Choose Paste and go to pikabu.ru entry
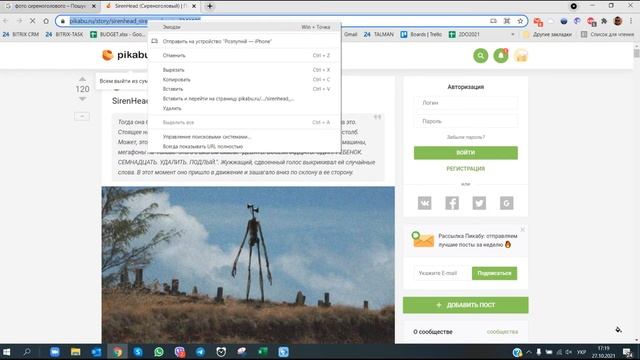Viewport: 640px width, 360px height. pyautogui.click(x=244, y=99)
